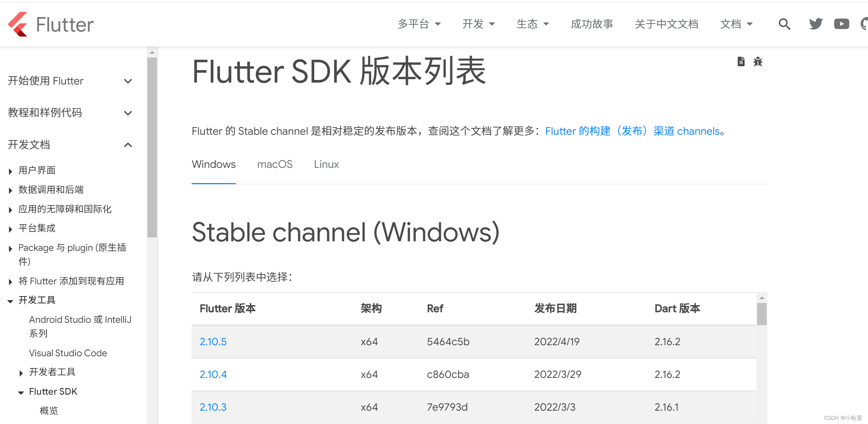
Task: Collapse 开发工具 tree item
Action: point(11,301)
